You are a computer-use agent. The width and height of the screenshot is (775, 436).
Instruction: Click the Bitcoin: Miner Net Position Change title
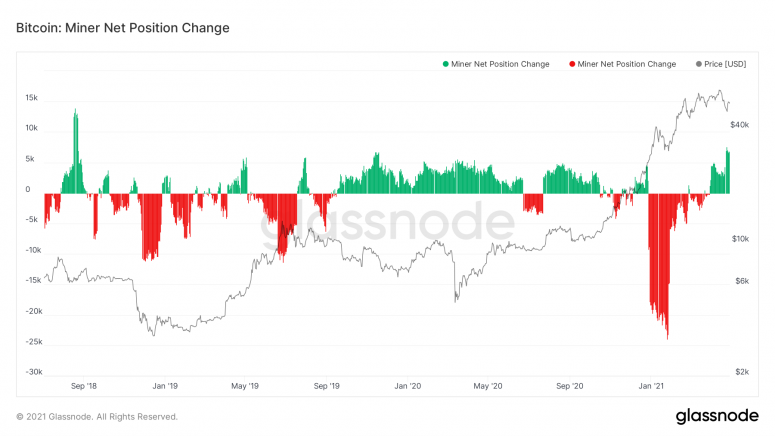[x=123, y=28]
